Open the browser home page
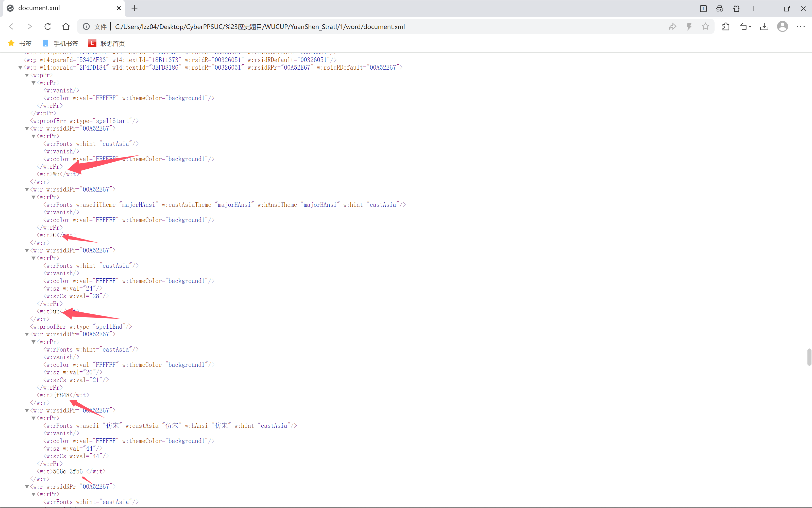The width and height of the screenshot is (812, 508). 66,26
